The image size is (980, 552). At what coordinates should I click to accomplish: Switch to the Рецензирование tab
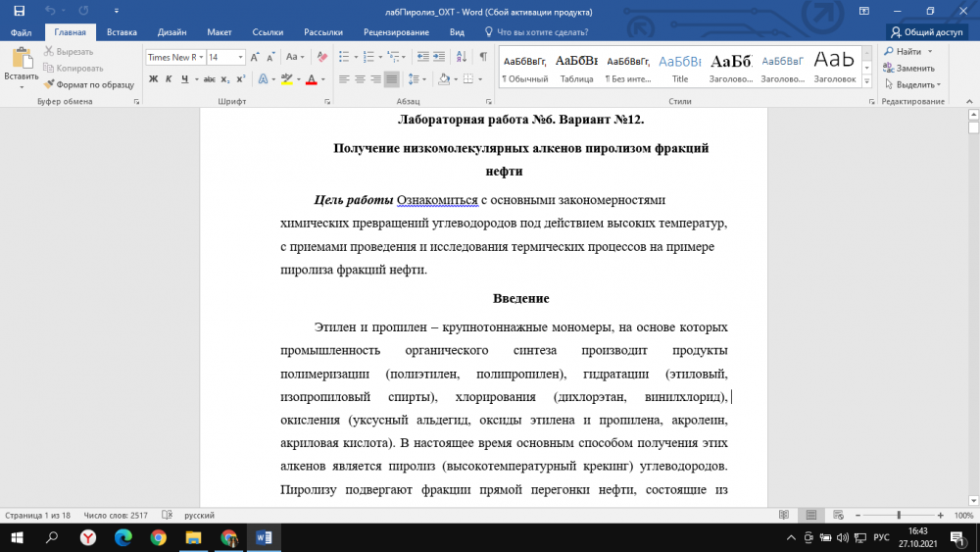(390, 31)
